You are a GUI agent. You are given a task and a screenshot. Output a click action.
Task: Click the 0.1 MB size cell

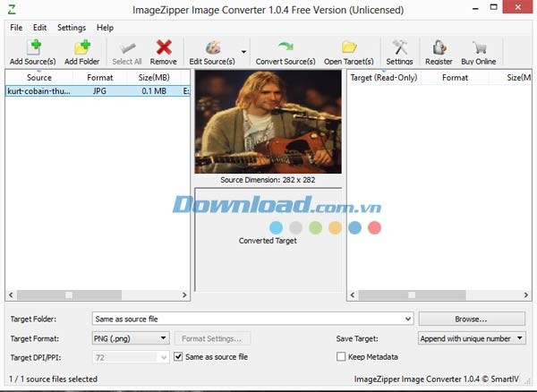tap(154, 91)
